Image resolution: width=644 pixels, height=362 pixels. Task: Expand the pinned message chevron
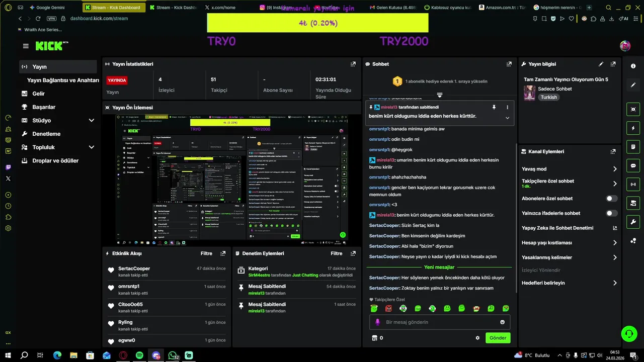[507, 118]
